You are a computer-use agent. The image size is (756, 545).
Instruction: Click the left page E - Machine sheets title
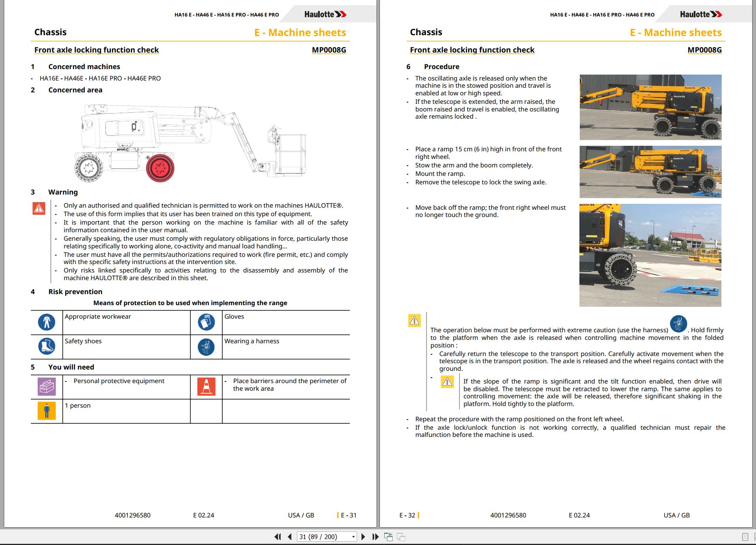[x=300, y=33]
